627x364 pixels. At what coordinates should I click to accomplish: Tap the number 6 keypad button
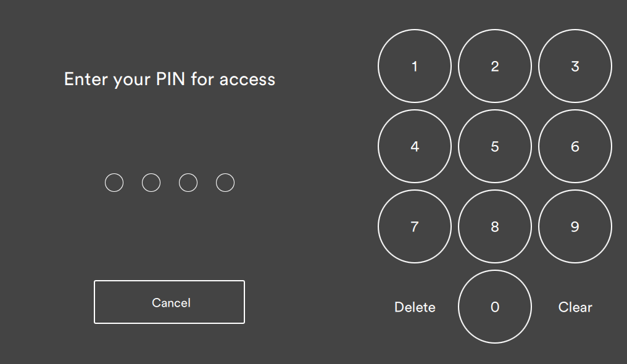(x=575, y=146)
